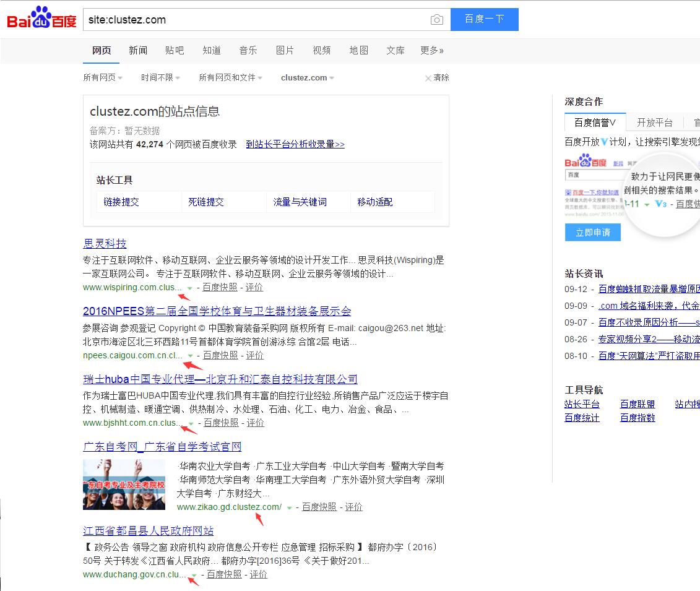Click the 立即申请 apply button
Screen dimensions: 700x591
coord(592,233)
